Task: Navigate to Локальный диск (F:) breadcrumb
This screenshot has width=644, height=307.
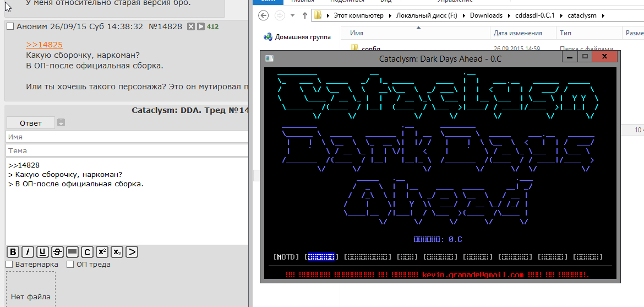Action: coord(427,15)
